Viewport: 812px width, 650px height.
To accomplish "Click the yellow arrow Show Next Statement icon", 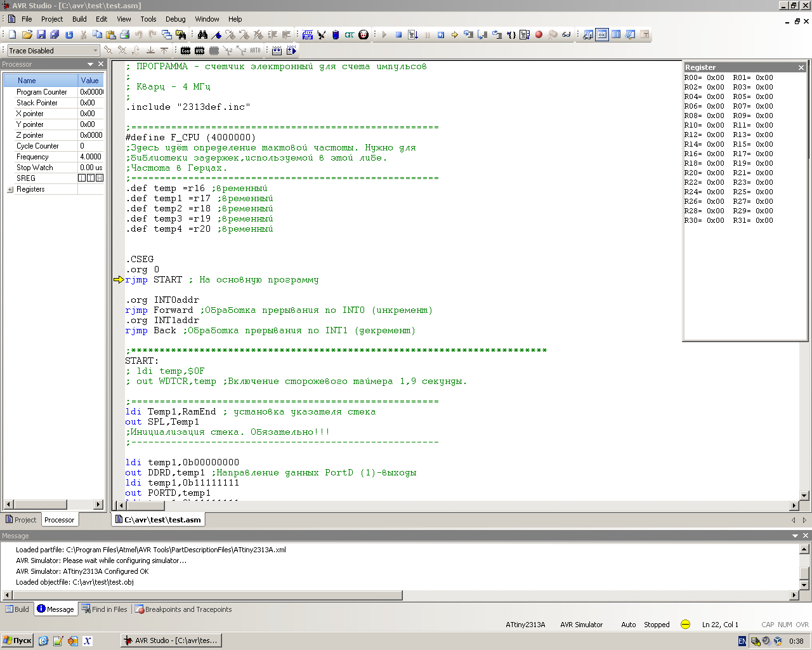I will [x=454, y=35].
